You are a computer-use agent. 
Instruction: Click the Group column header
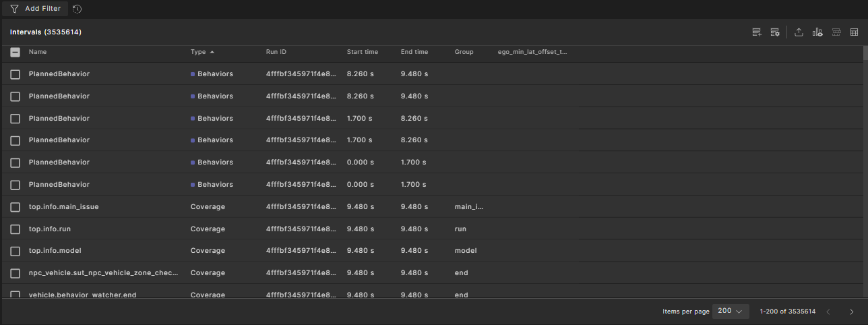pos(464,52)
